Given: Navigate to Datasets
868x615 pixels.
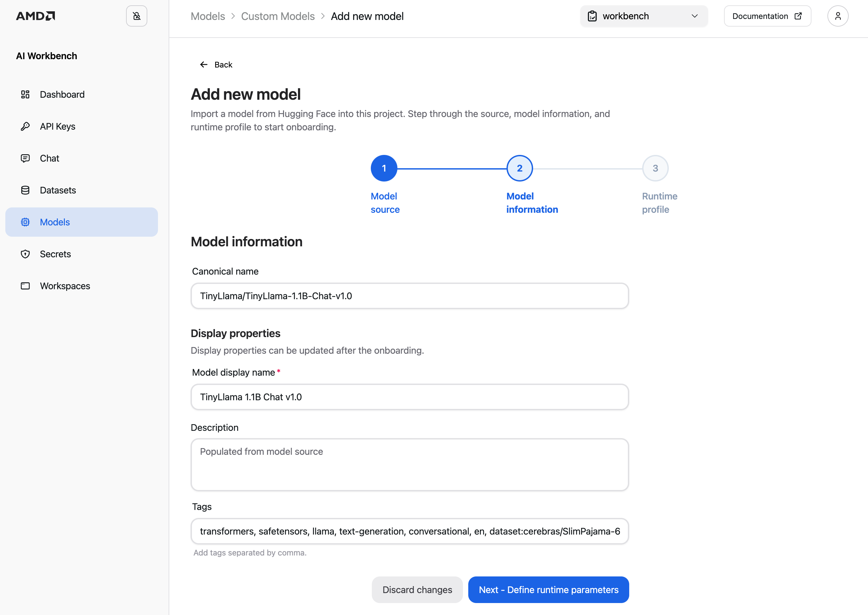Looking at the screenshot, I should [81, 190].
